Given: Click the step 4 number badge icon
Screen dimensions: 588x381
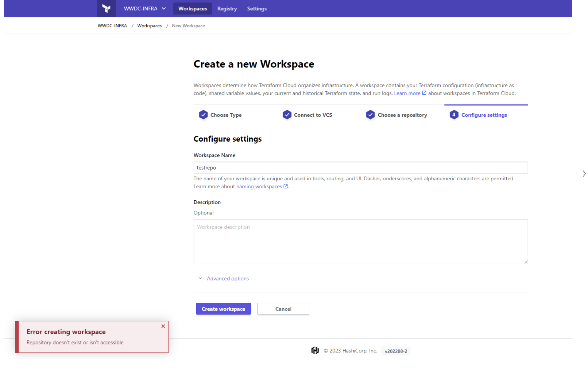Looking at the screenshot, I should pos(454,115).
